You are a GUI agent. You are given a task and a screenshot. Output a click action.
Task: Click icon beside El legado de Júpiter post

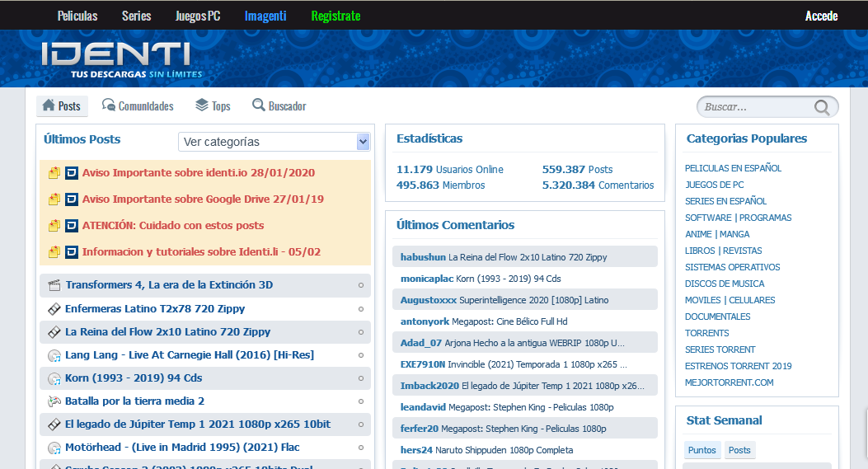coord(54,424)
